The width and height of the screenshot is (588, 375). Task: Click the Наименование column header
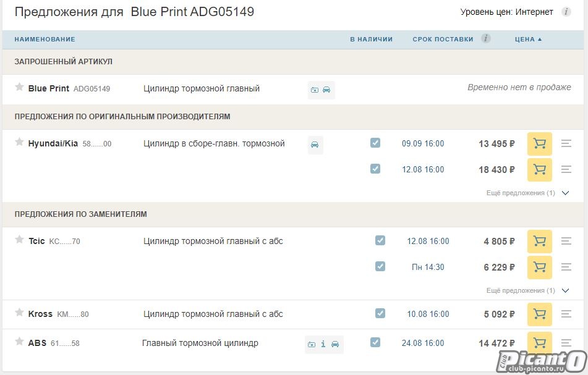click(45, 39)
